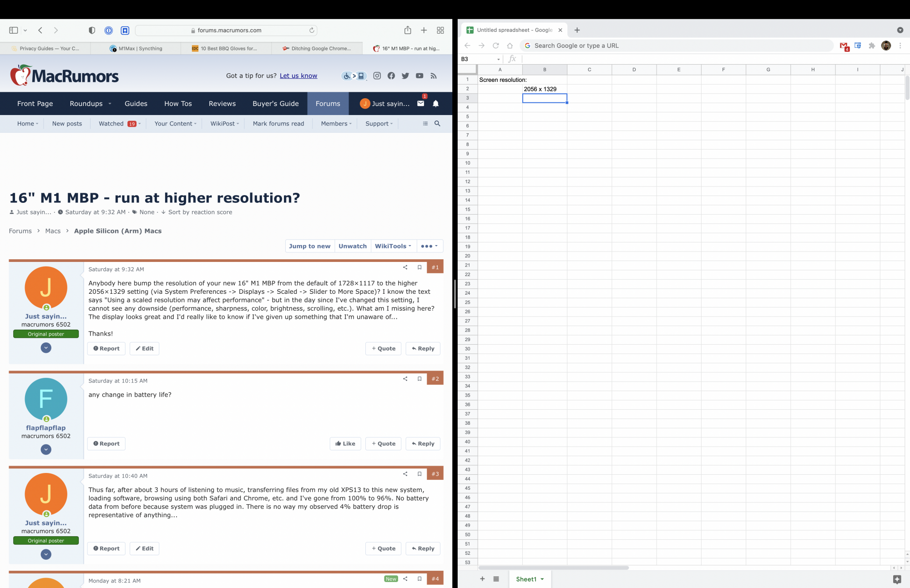
Task: Click the 'Let us know' link
Action: (x=298, y=76)
